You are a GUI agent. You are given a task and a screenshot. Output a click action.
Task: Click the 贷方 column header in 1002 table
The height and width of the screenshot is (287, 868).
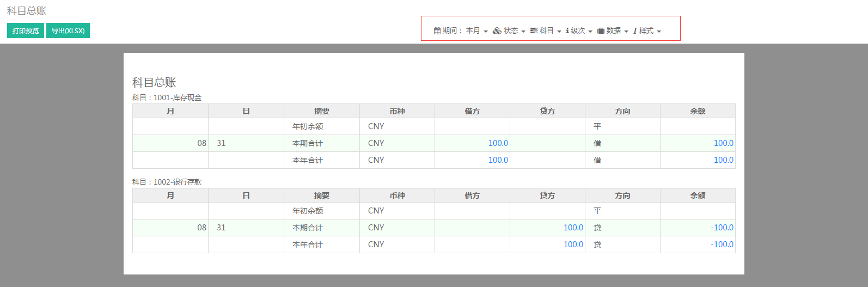547,196
